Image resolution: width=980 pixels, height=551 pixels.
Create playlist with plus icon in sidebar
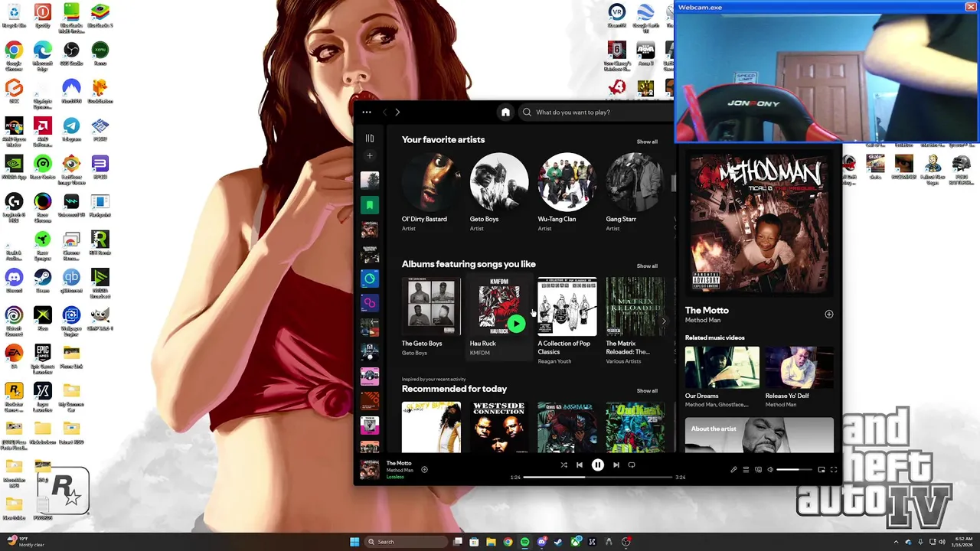[x=370, y=156]
